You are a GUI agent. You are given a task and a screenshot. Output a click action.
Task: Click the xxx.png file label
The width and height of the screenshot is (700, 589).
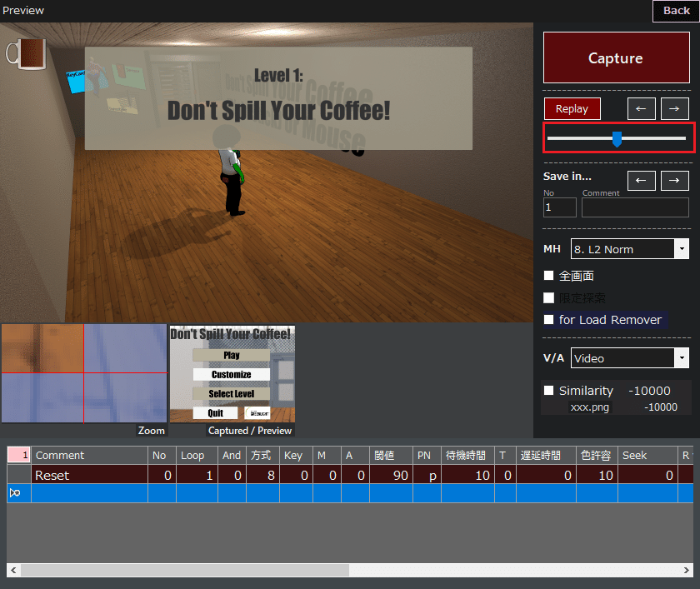589,407
